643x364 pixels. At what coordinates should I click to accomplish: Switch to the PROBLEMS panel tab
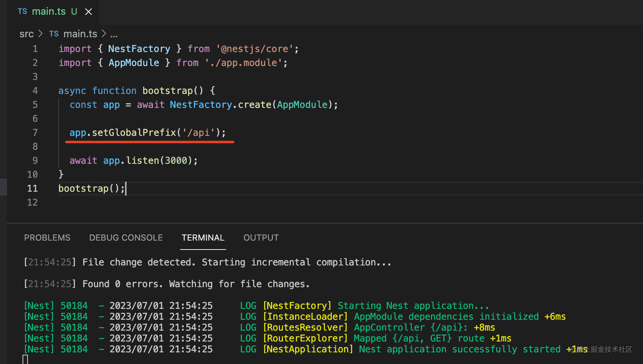pos(47,237)
